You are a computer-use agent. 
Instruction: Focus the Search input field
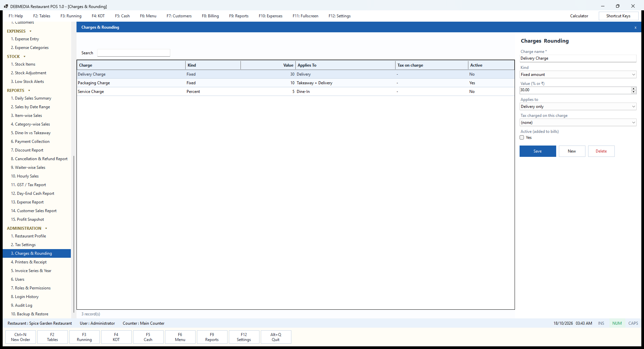point(133,53)
